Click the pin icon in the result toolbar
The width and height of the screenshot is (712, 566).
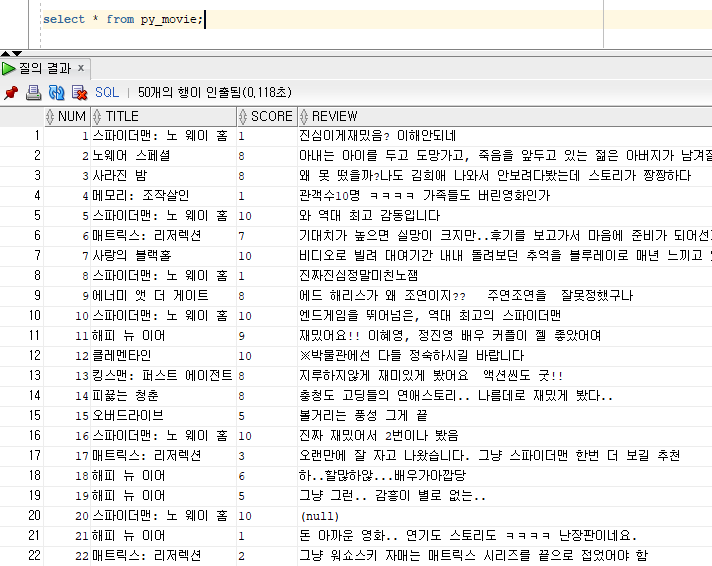point(11,93)
